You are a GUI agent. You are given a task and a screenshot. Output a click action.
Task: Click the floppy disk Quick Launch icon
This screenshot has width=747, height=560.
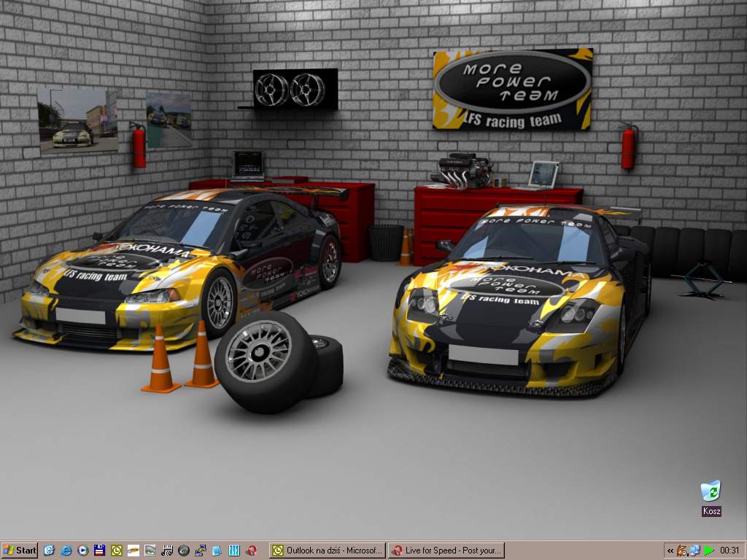[99, 551]
